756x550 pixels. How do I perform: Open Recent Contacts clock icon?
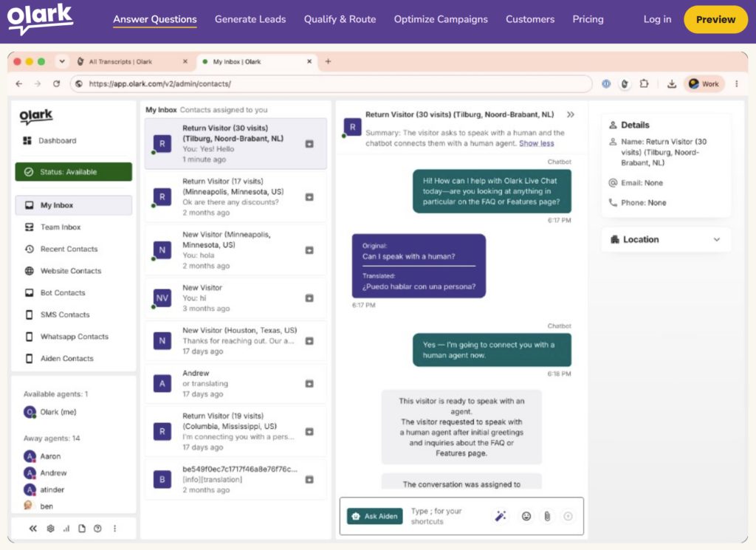tap(30, 250)
